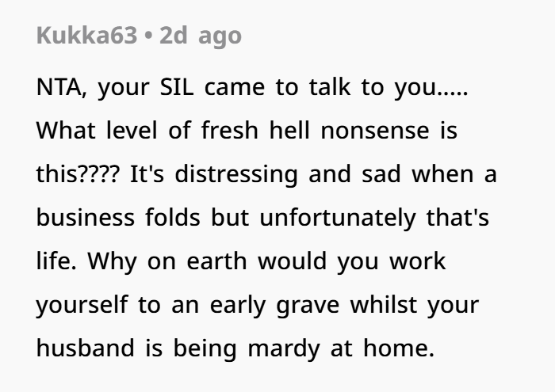Open the Kukka63 user profile
This screenshot has height=392, width=555.
click(x=86, y=36)
